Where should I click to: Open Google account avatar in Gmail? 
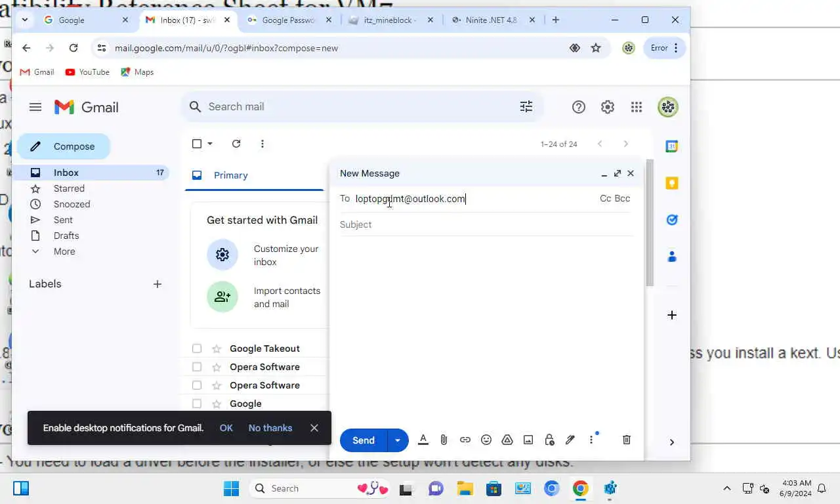[x=668, y=107]
